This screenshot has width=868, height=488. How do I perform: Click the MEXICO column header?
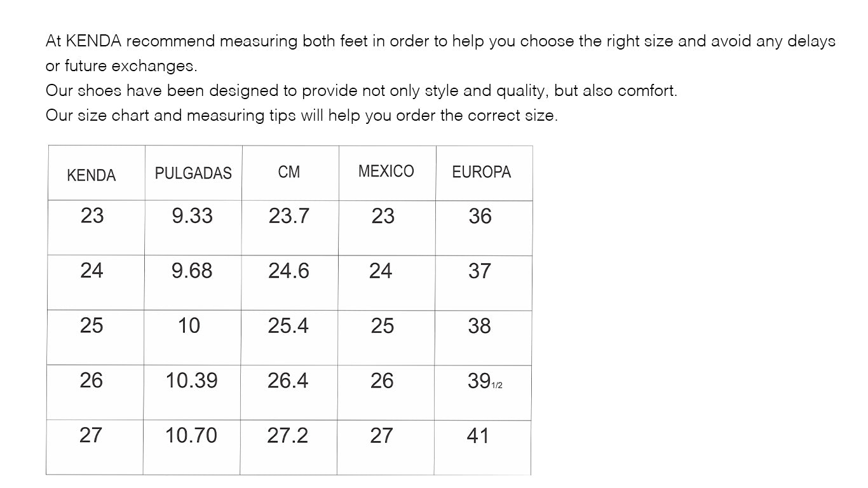coord(386,171)
